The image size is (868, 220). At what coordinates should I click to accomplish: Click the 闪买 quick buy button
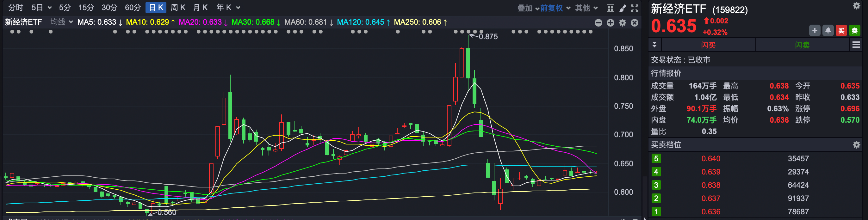click(x=708, y=45)
